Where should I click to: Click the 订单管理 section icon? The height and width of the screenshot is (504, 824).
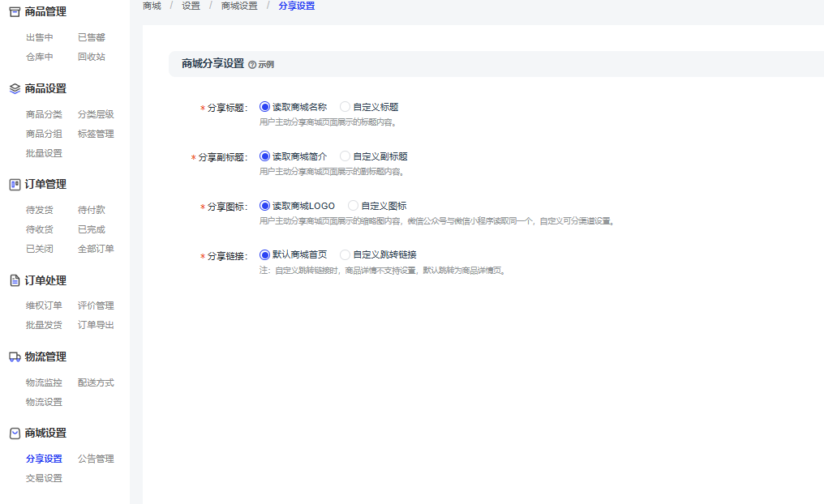click(15, 184)
